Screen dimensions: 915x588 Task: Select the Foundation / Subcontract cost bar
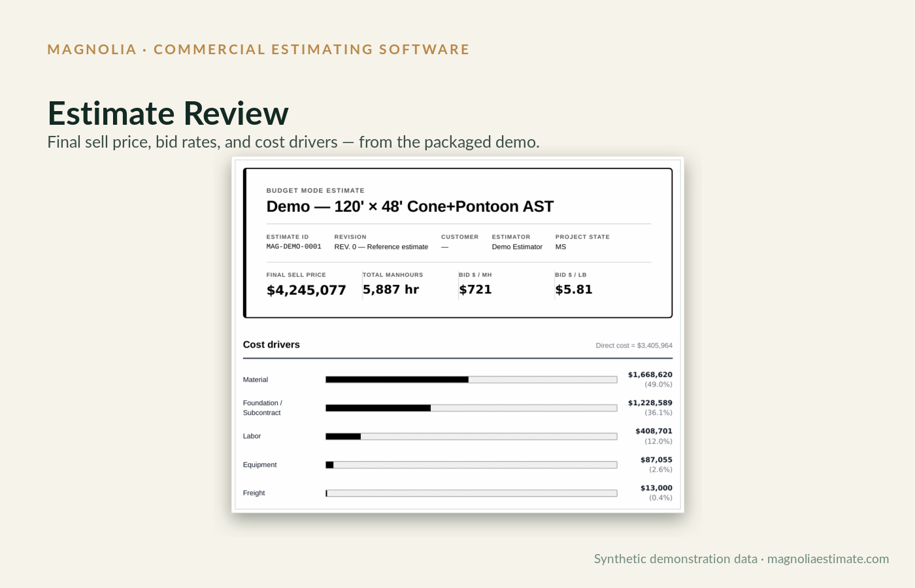coord(471,408)
